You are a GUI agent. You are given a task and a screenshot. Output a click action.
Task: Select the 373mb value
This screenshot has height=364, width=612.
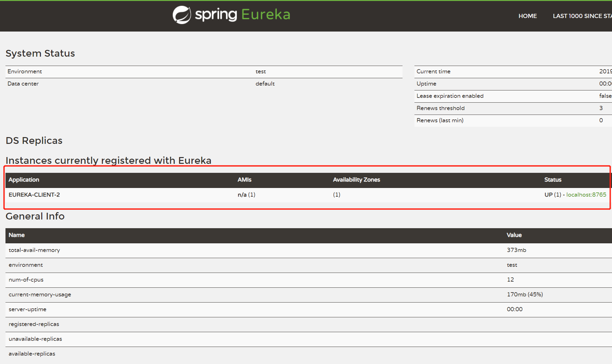pyautogui.click(x=516, y=250)
